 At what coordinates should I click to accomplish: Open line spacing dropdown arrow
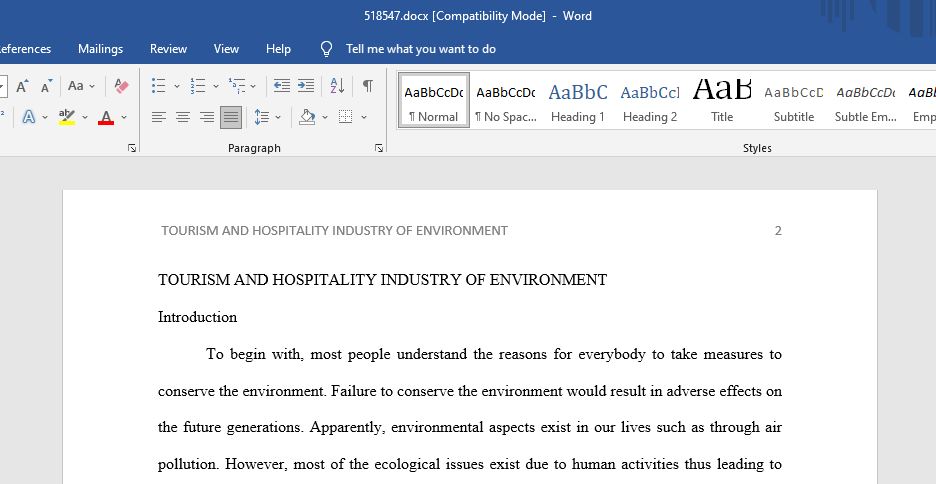(x=278, y=118)
